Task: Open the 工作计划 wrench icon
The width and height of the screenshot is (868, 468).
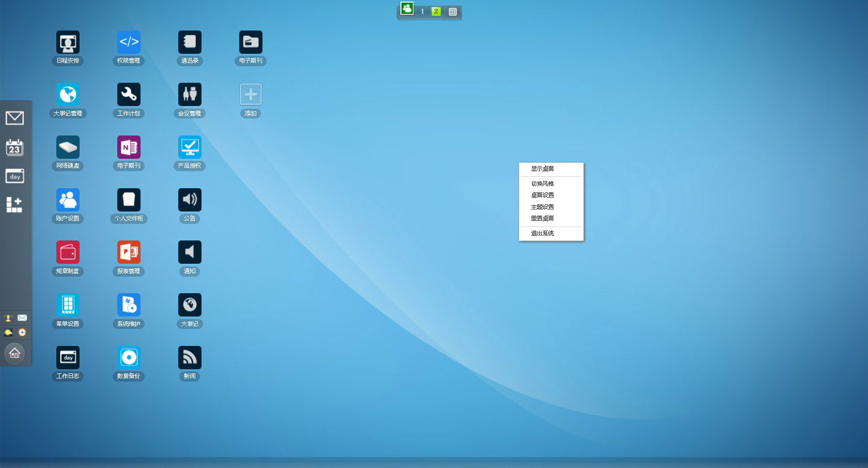Action: pos(129,95)
